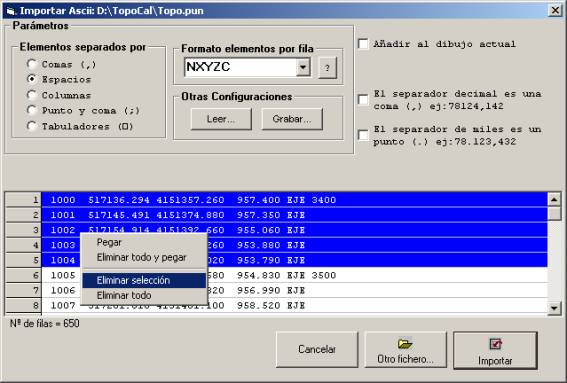This screenshot has width=567, height=383.
Task: Click data row 1002 ending 955.060 EJE
Action: click(295, 230)
